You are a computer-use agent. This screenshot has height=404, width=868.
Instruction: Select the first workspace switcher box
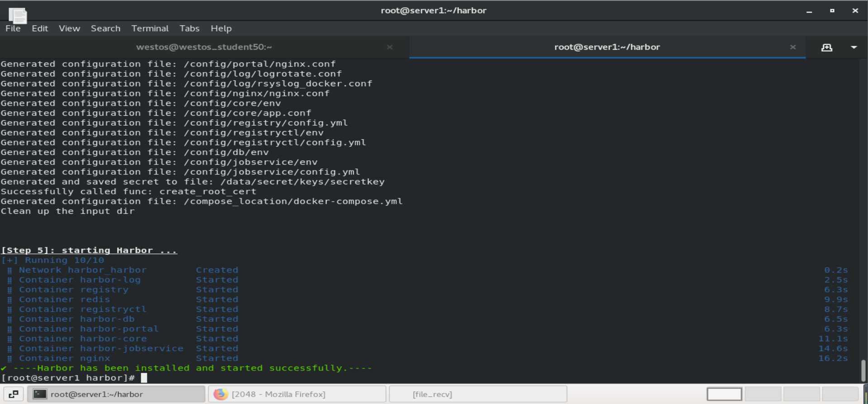[724, 394]
